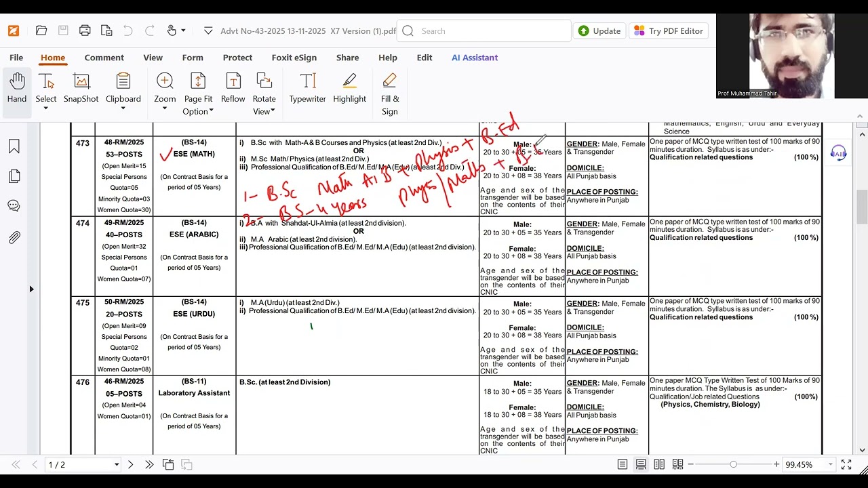Viewport: 868px width, 488px height.
Task: Expand the Select tool dropdown arrow
Action: pyautogui.click(x=46, y=109)
